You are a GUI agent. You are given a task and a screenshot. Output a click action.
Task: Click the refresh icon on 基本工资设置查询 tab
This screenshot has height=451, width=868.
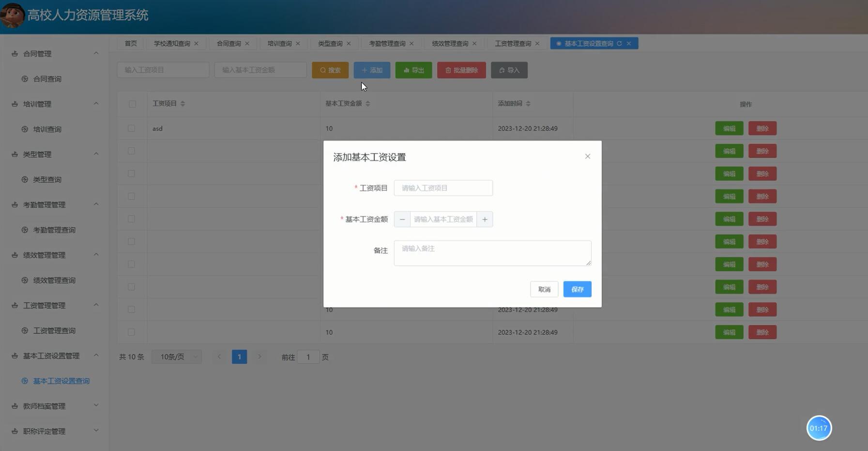pos(620,43)
